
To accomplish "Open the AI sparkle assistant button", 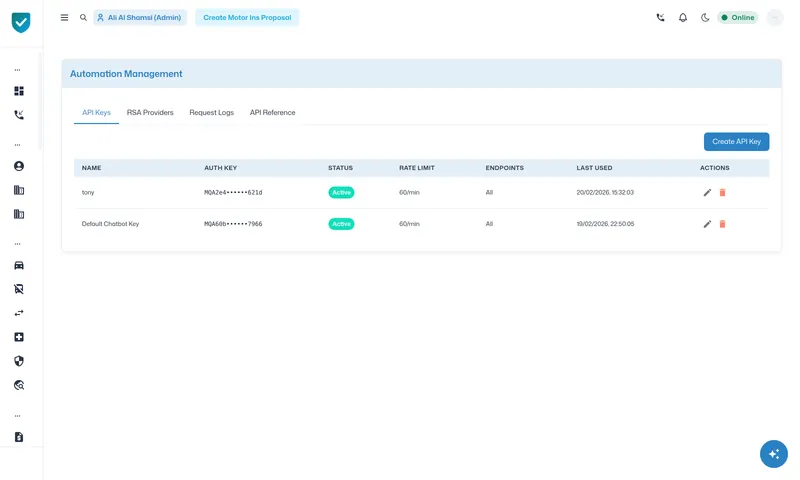I will [x=773, y=453].
